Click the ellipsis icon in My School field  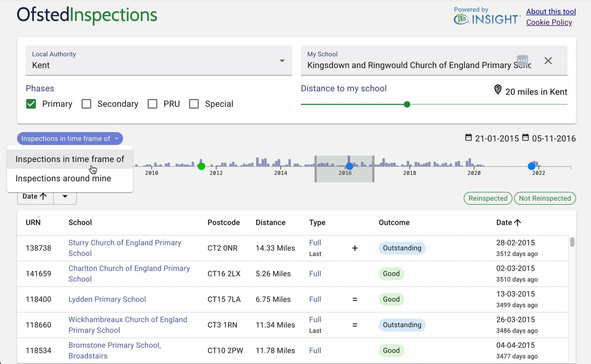tap(522, 60)
